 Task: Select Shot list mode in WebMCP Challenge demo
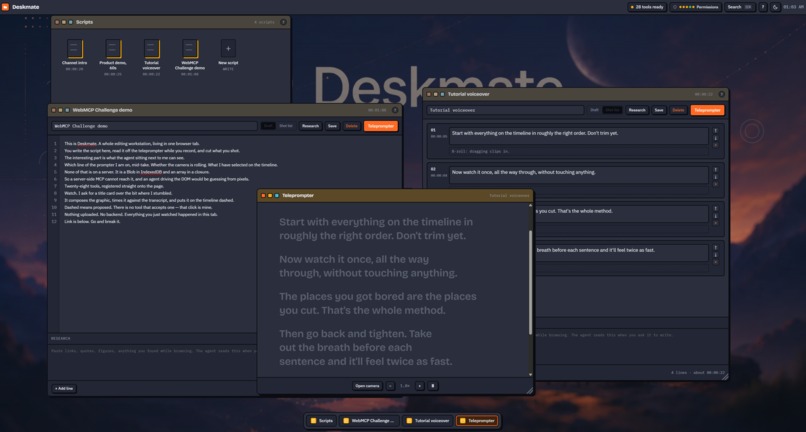pyautogui.click(x=285, y=126)
